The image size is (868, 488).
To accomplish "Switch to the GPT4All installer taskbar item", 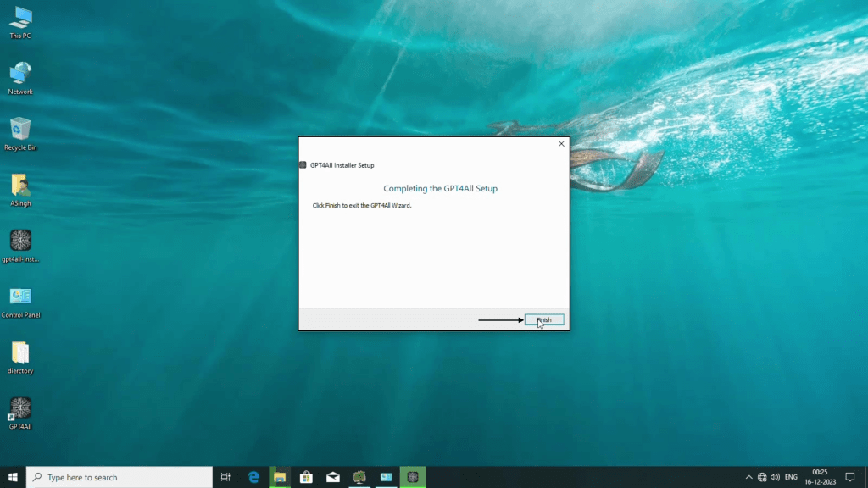I will point(413,477).
